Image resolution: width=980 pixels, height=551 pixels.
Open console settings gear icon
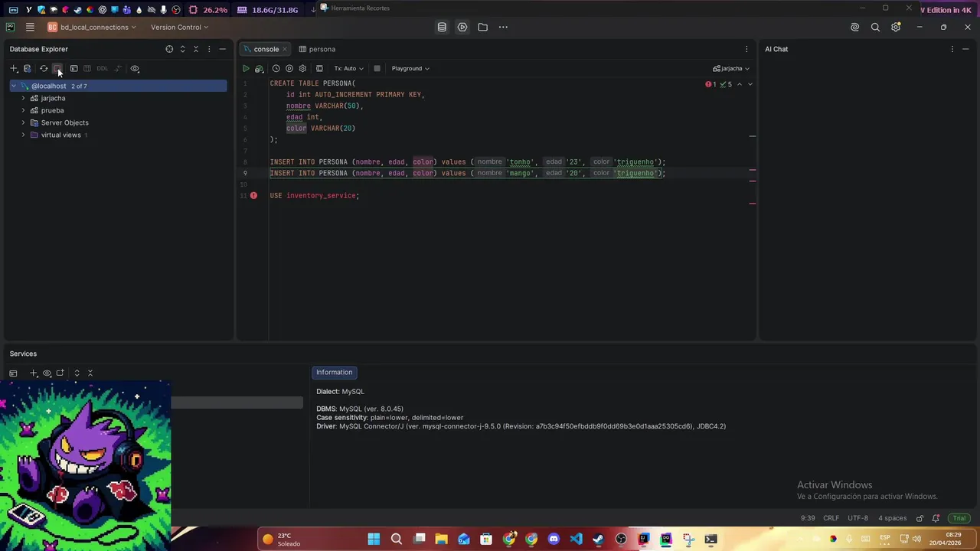click(302, 69)
